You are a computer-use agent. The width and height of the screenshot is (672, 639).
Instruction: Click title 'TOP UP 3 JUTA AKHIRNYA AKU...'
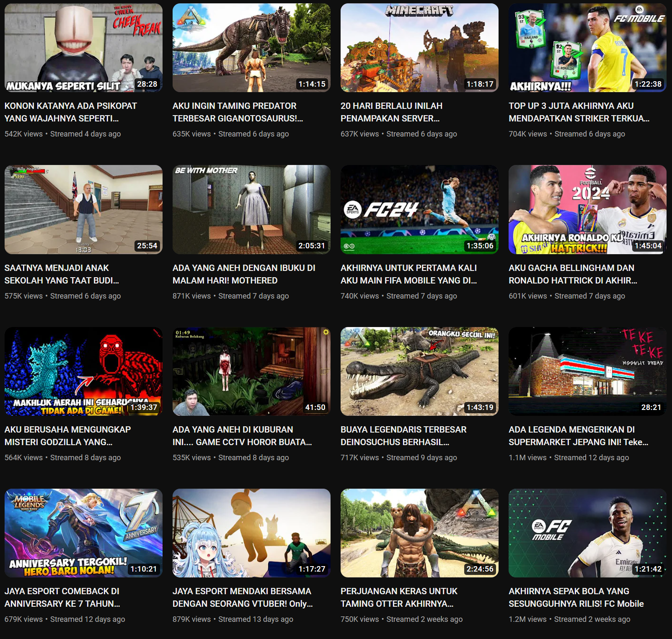coord(579,112)
